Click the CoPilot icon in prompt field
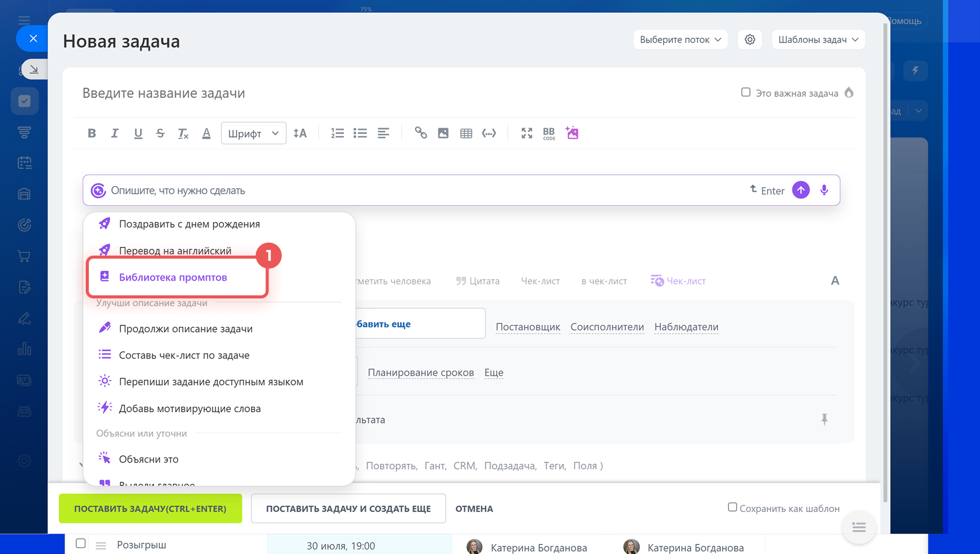980x554 pixels. [x=98, y=190]
